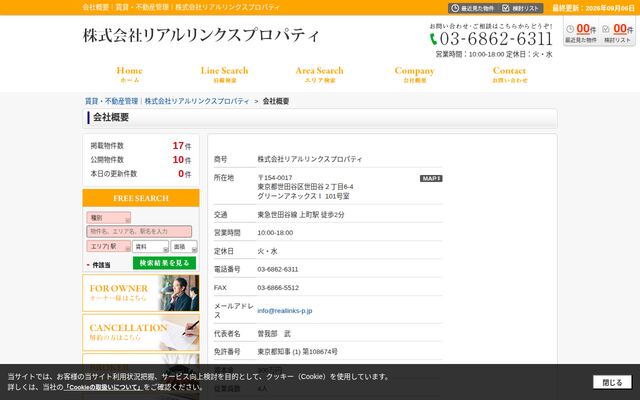Viewport: 640px width, 400px height.
Task: Open the 面積 dropdown
Action: click(x=184, y=247)
